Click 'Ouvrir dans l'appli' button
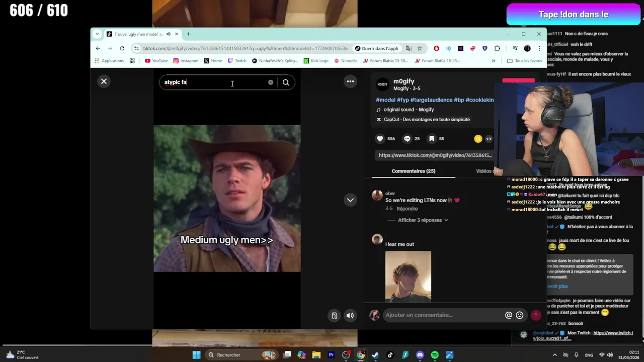This screenshot has width=644, height=362. [376, 48]
